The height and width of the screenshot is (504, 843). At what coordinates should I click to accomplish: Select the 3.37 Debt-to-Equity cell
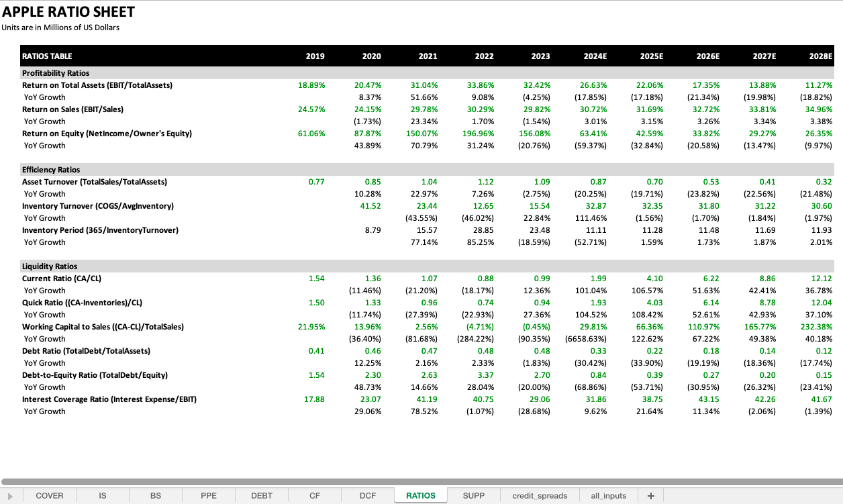487,375
